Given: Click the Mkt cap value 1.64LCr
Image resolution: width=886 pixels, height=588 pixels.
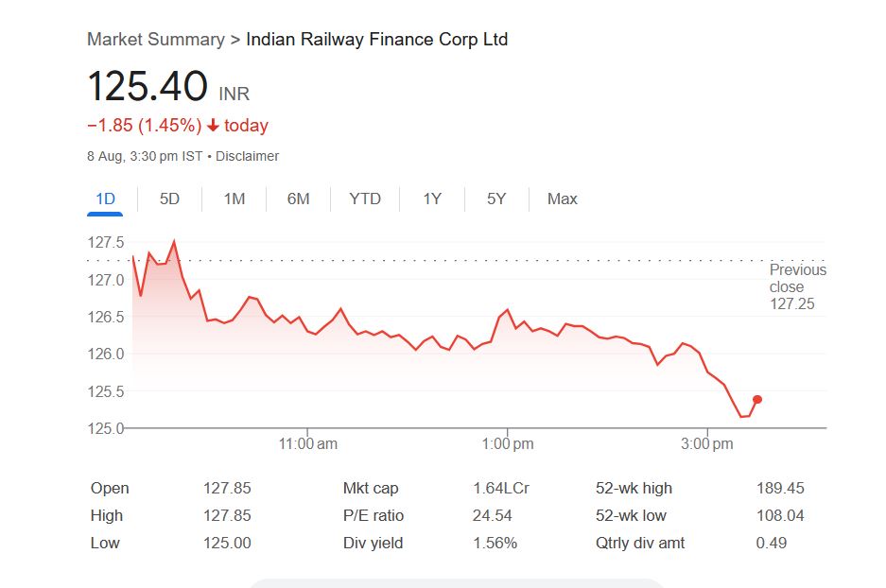Looking at the screenshot, I should point(501,489).
